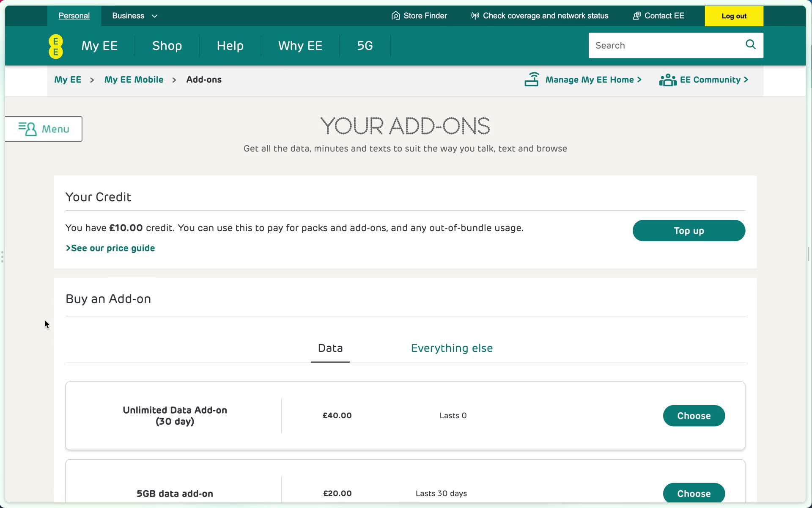Open the Why EE menu item

click(300, 46)
